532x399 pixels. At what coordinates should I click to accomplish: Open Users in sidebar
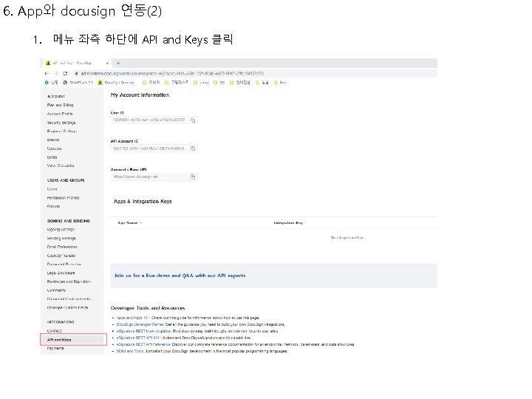tap(52, 189)
